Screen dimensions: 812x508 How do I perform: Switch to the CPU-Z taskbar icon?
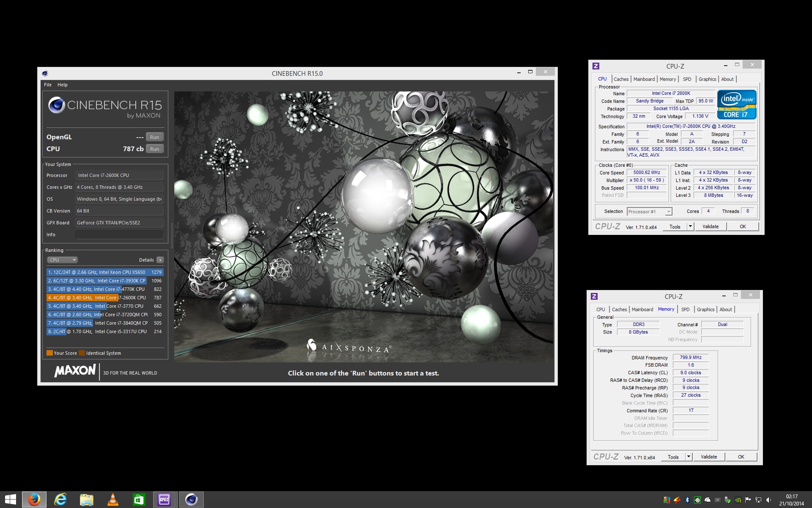165,500
